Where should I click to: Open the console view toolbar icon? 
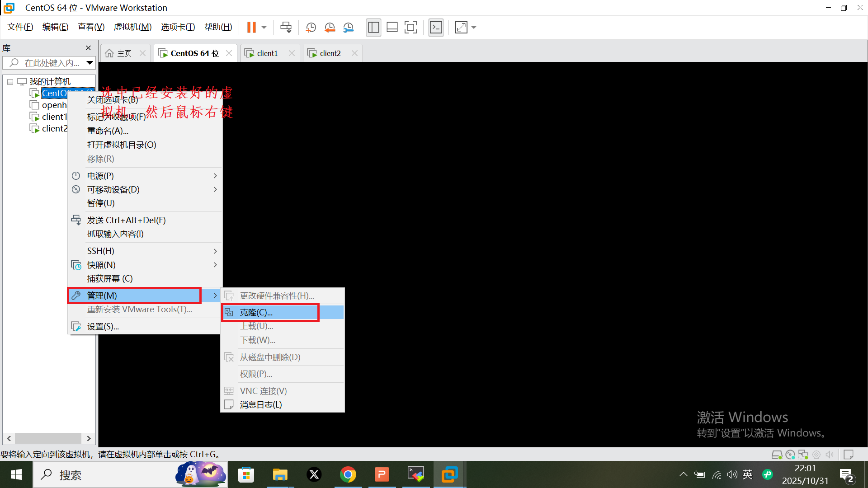(x=436, y=28)
